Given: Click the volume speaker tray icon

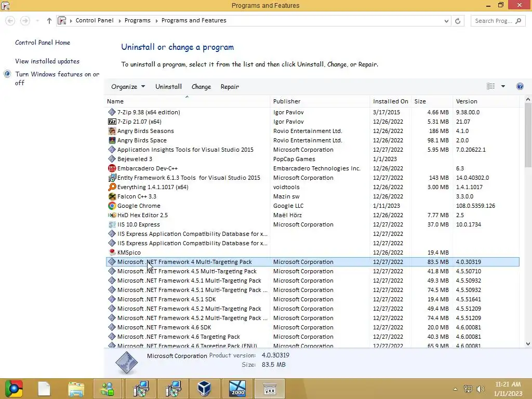Looking at the screenshot, I should pyautogui.click(x=480, y=389).
